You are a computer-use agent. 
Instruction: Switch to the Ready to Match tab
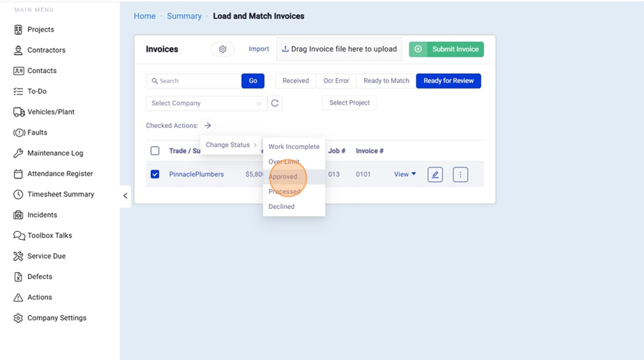pyautogui.click(x=386, y=81)
